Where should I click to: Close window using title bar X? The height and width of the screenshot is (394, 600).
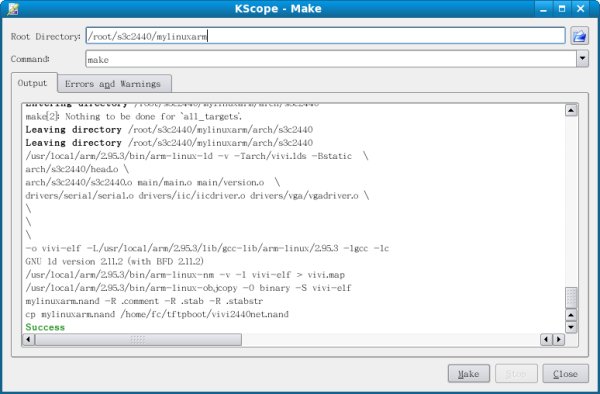coord(580,9)
